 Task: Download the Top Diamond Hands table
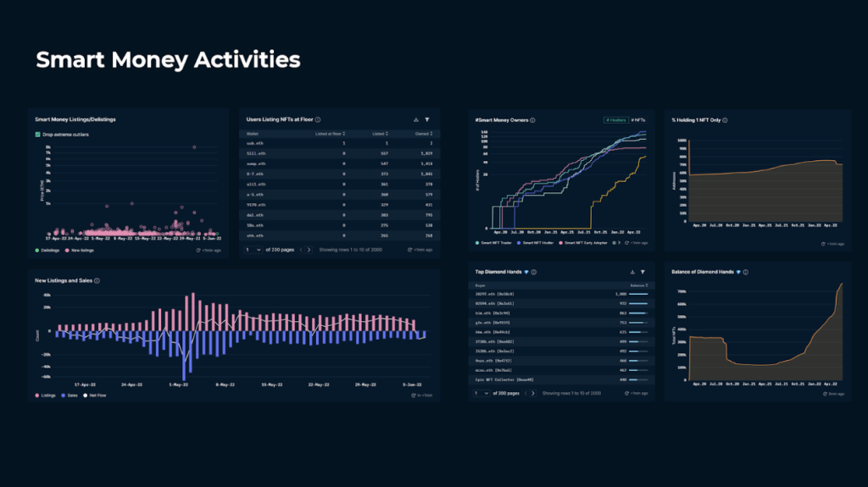pyautogui.click(x=632, y=272)
